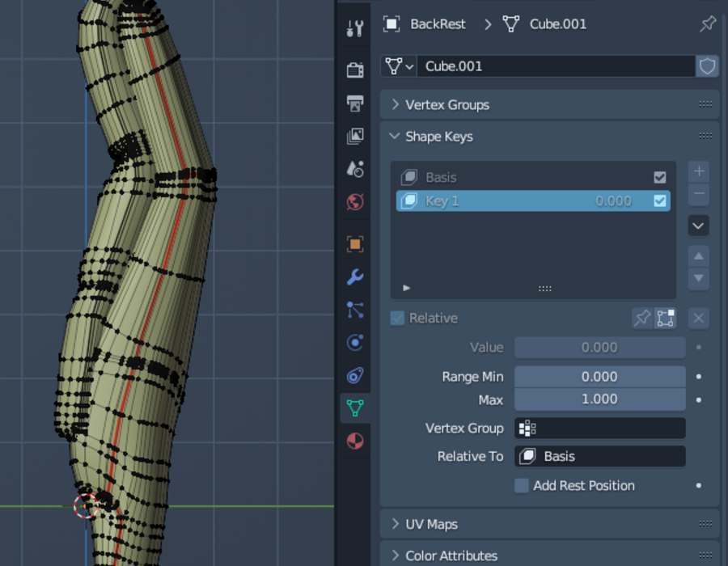Open the Relative To Basis field
The width and height of the screenshot is (728, 566).
coord(600,457)
